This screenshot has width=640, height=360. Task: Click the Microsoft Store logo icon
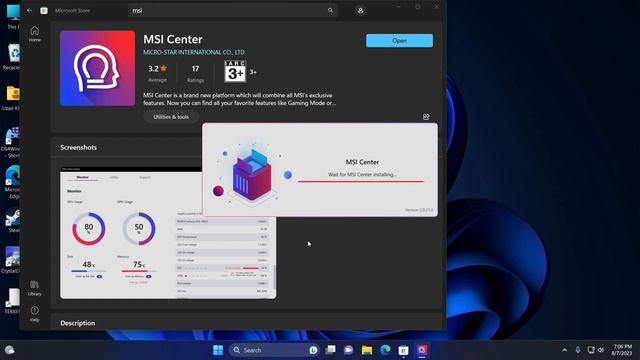[44, 11]
